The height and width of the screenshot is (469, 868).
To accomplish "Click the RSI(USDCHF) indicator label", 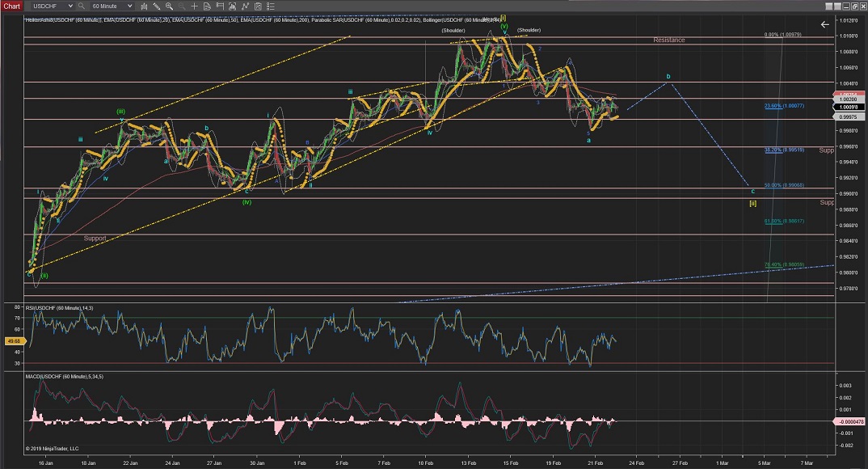I will 61,308.
